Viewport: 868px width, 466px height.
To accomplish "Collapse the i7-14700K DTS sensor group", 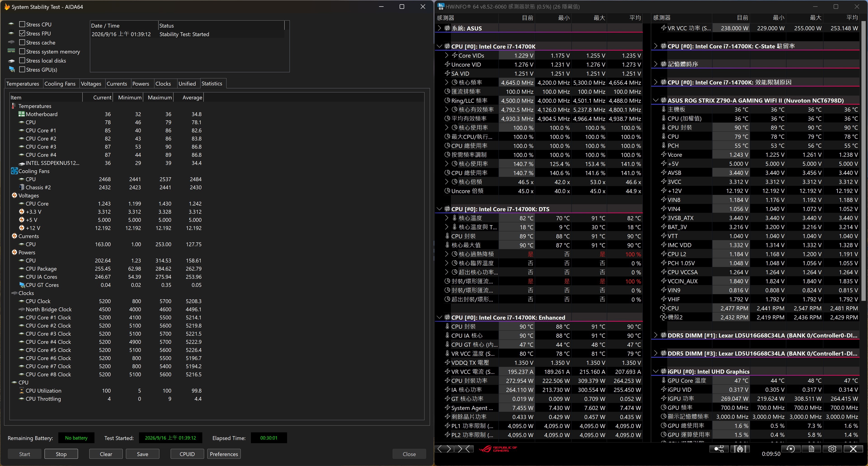I will coord(439,209).
